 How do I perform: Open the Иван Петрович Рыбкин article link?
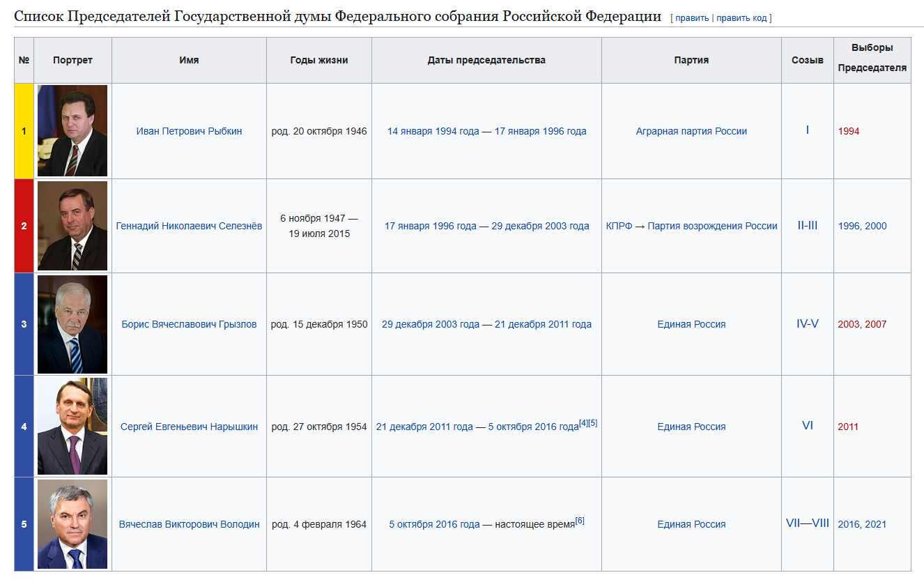189,131
